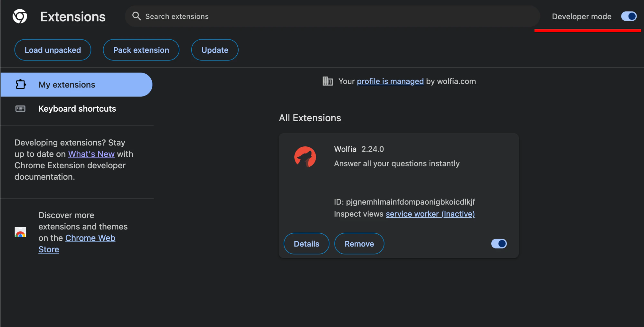Click the Chrome Web Store icon
The width and height of the screenshot is (644, 327).
coord(20,232)
